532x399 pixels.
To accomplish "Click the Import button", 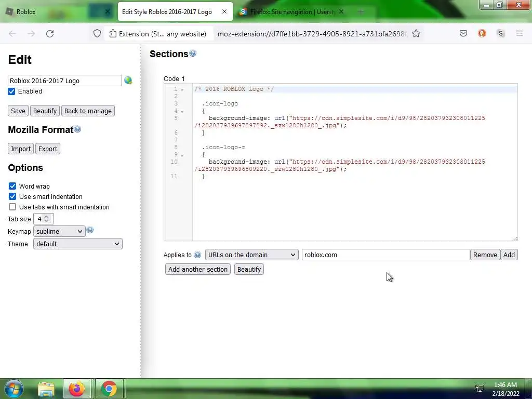I will click(21, 149).
